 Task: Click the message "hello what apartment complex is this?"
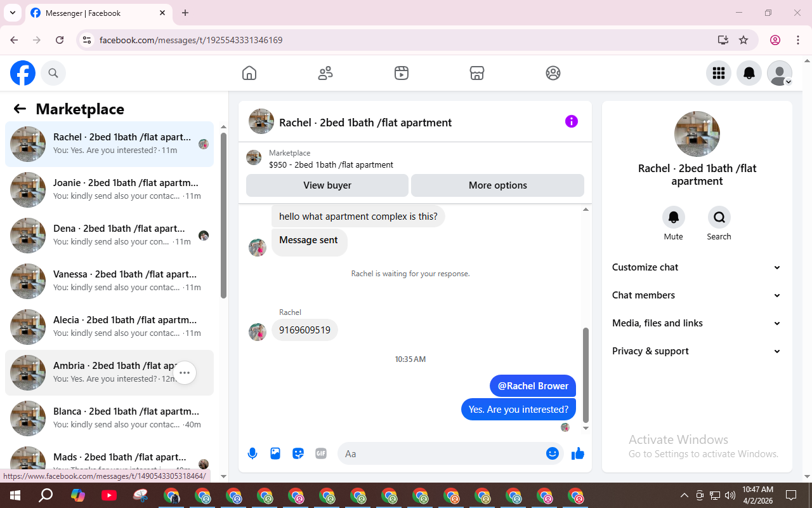tap(358, 217)
